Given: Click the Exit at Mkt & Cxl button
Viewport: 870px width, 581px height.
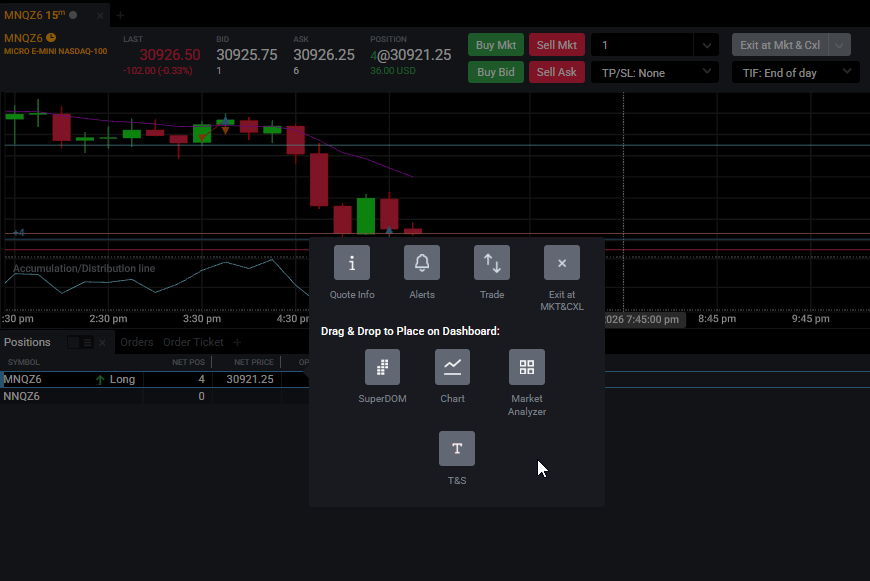Looking at the screenshot, I should [780, 45].
